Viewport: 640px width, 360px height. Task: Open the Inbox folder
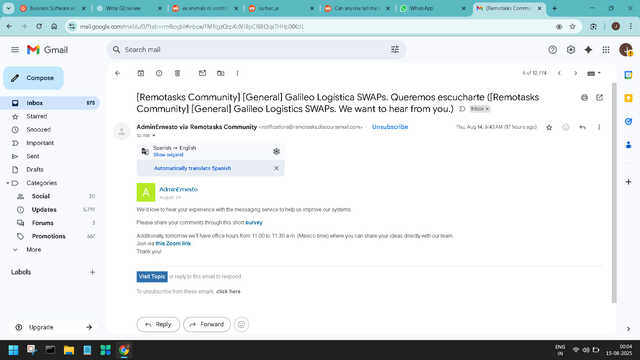click(50, 103)
